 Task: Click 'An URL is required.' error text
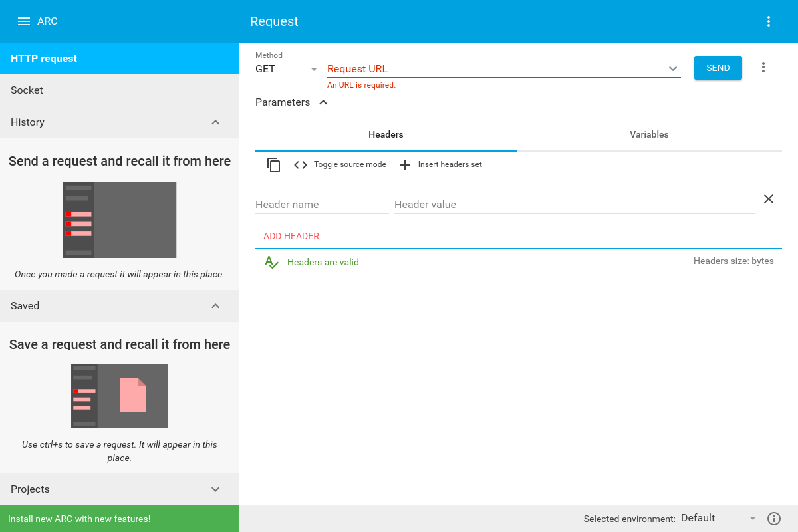(361, 85)
